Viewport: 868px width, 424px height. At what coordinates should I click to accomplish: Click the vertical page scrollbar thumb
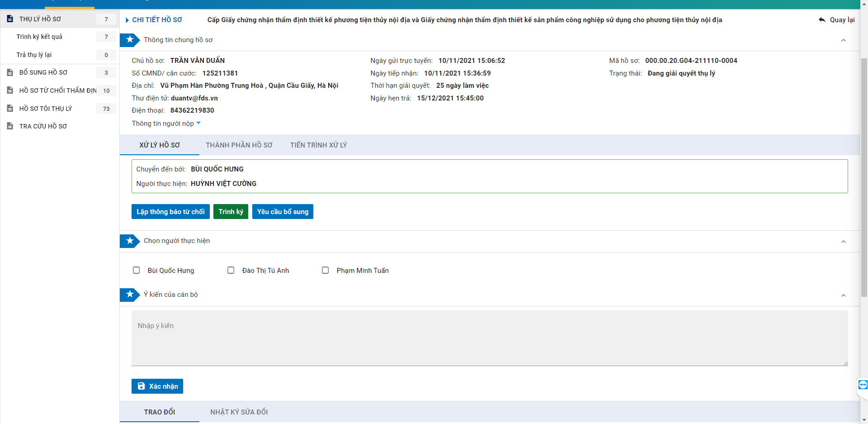pyautogui.click(x=864, y=176)
